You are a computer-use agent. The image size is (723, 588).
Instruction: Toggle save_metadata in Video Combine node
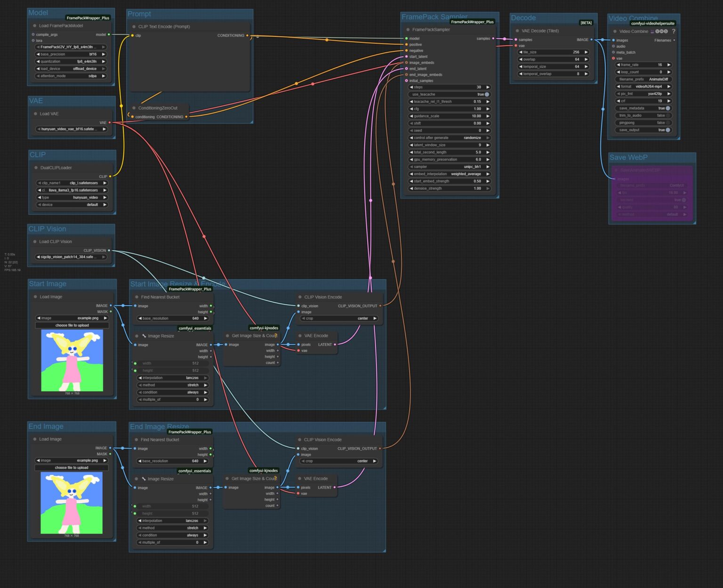pos(667,108)
